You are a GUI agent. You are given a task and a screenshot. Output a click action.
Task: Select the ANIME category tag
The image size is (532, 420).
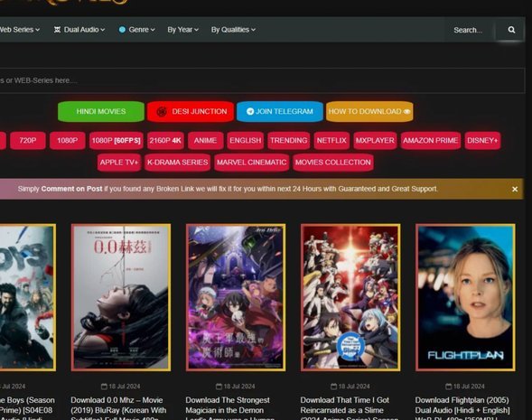click(205, 141)
